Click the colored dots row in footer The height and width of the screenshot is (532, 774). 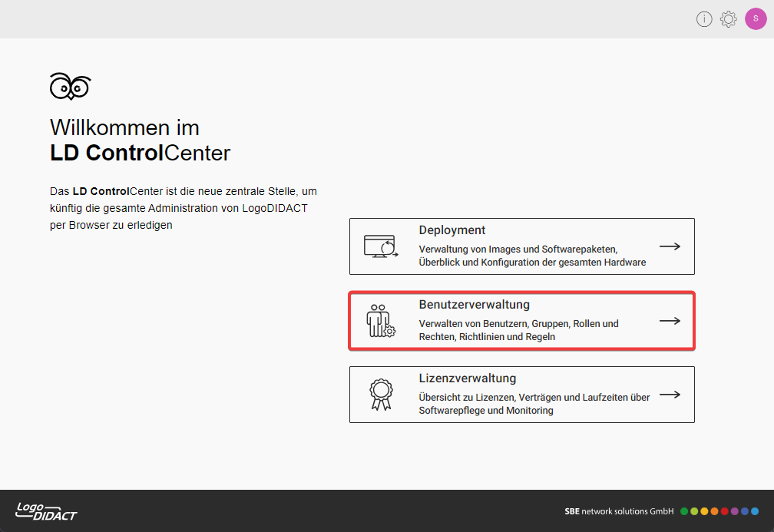tap(719, 511)
